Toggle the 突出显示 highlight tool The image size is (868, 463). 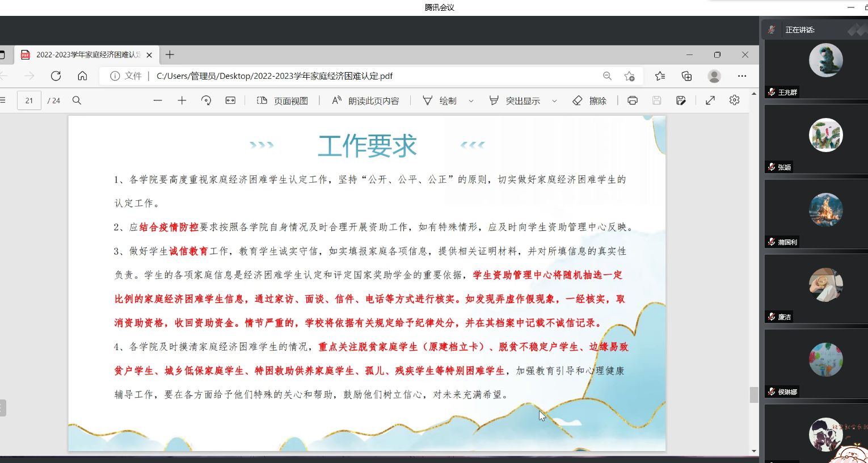point(515,100)
